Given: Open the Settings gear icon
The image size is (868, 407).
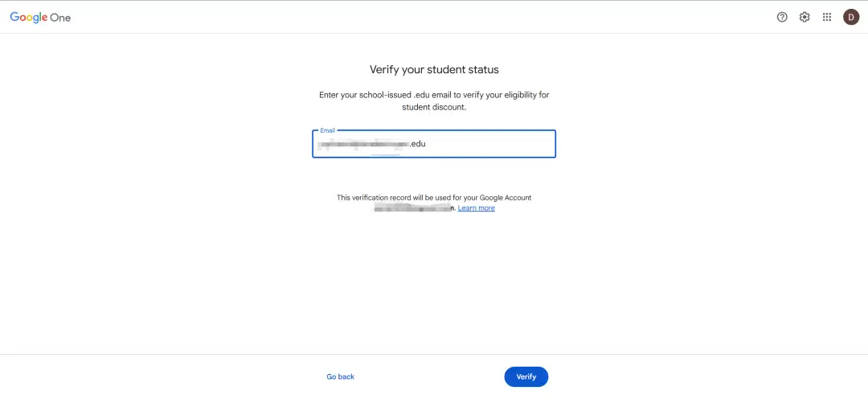Looking at the screenshot, I should click(x=805, y=17).
